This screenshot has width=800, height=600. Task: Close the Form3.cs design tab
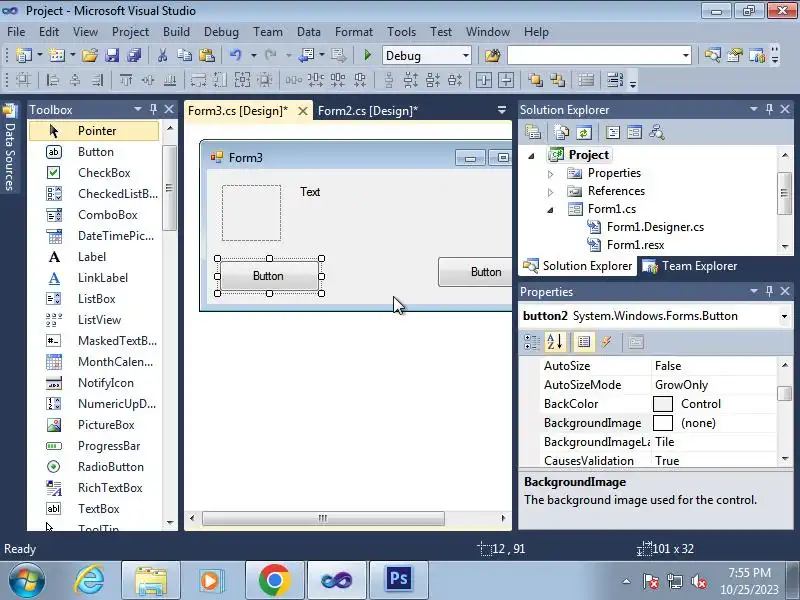click(x=303, y=111)
